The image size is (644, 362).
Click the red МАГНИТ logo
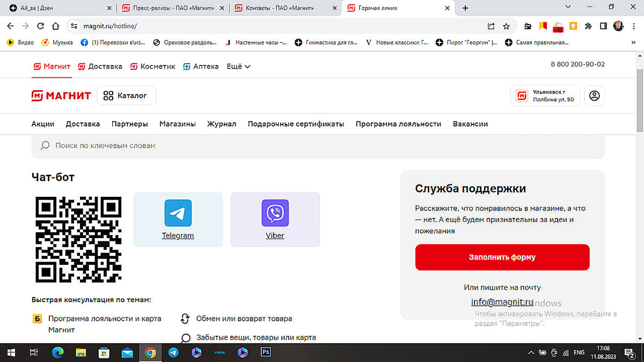(x=61, y=95)
